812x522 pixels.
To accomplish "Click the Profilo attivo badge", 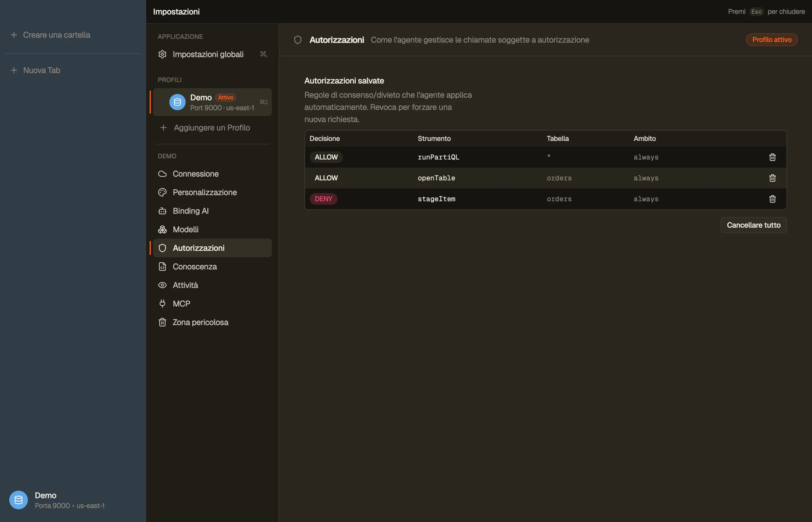I will coord(772,40).
